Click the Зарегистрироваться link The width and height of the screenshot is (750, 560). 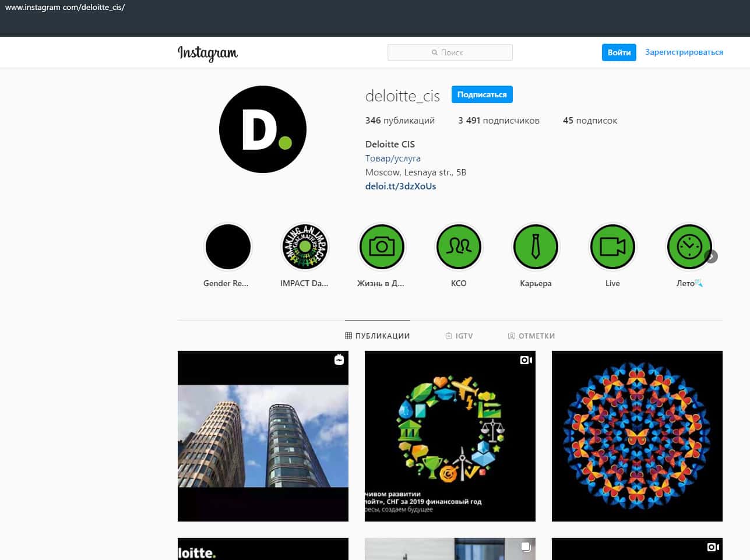pyautogui.click(x=684, y=52)
